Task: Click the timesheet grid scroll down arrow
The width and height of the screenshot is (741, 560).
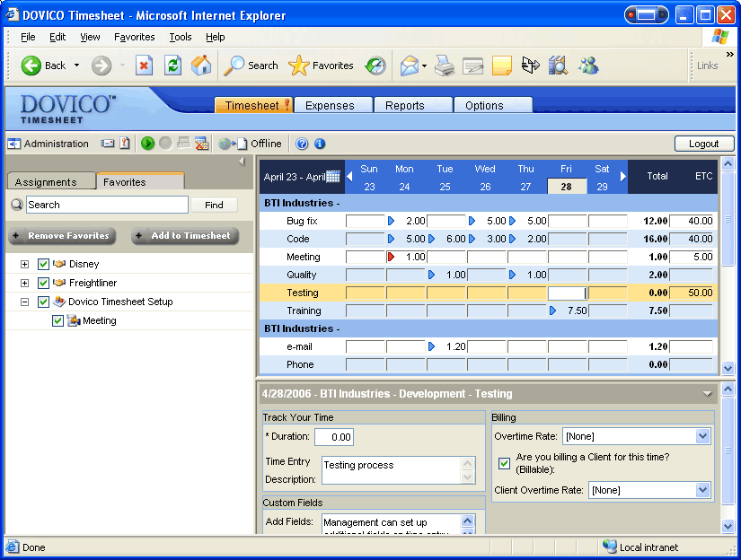Action: 728,368
